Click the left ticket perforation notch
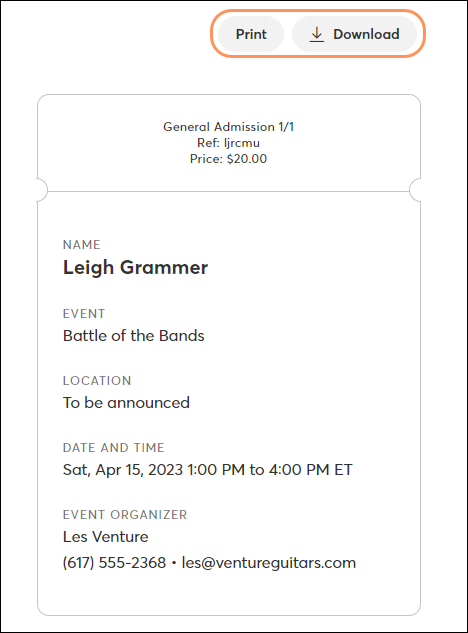Image resolution: width=468 pixels, height=633 pixels. click(42, 190)
